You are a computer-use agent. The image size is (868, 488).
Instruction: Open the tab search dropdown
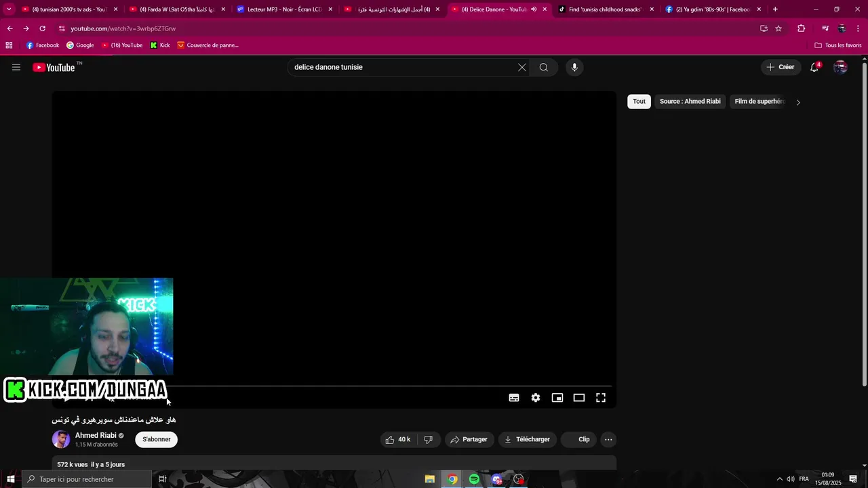[x=9, y=9]
